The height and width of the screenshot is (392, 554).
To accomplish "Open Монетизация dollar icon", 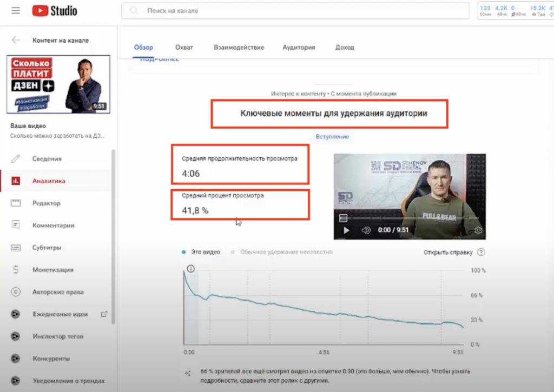I will (x=16, y=270).
